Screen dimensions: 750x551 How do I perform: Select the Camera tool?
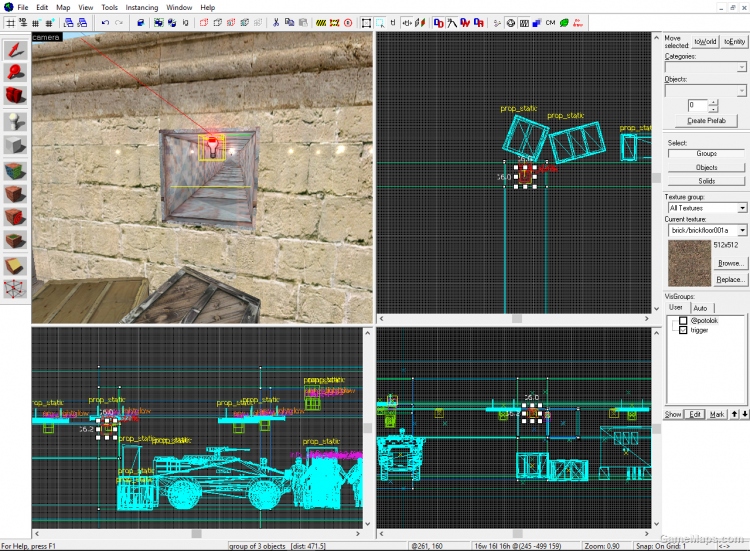(x=15, y=95)
